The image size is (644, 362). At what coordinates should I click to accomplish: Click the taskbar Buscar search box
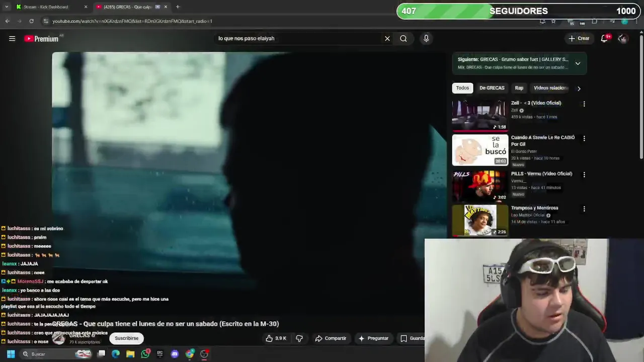[57, 354]
